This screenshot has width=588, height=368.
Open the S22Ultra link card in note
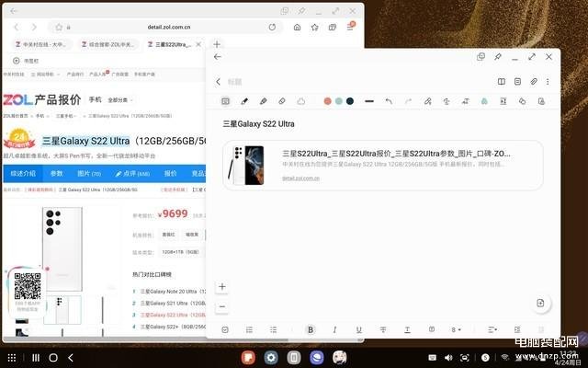382,166
